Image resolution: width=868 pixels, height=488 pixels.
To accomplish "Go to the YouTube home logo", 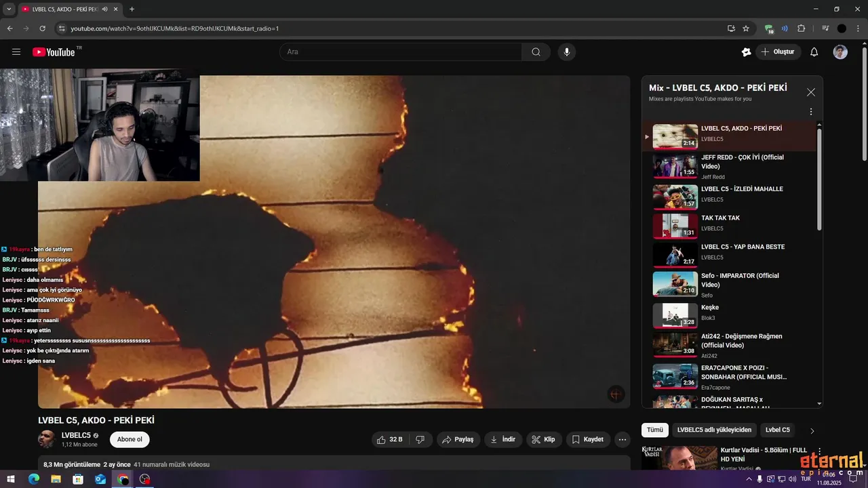I will click(54, 52).
